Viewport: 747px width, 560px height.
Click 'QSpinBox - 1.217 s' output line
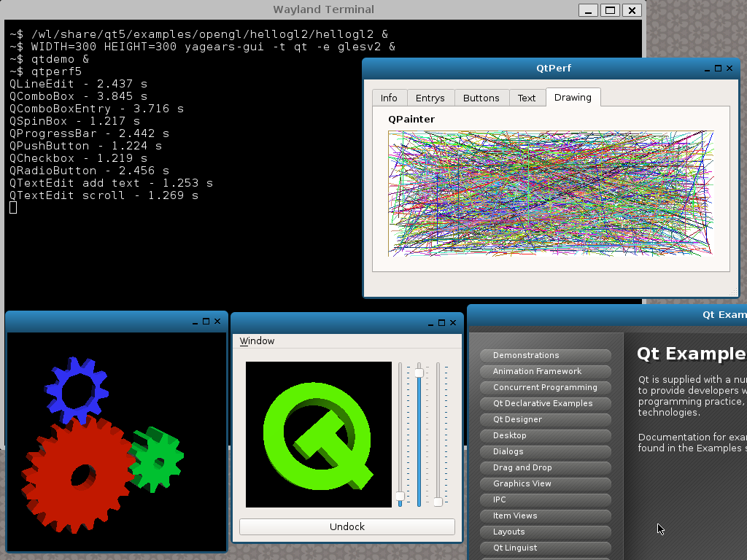pyautogui.click(x=75, y=121)
